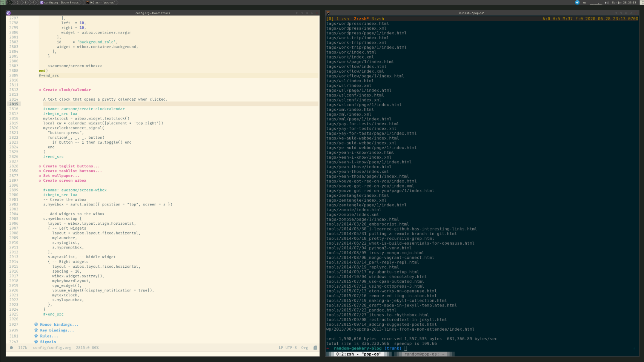644x362 pixels.
Task: Click the noweb reference '<<awesome/screen-wibox>>'
Action: [75, 66]
